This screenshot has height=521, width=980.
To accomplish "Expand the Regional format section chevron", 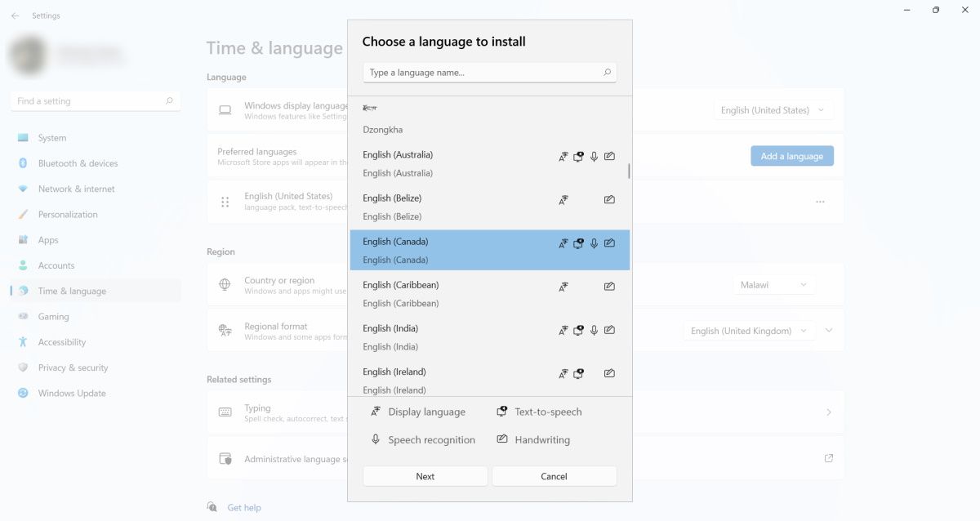I will coord(829,331).
